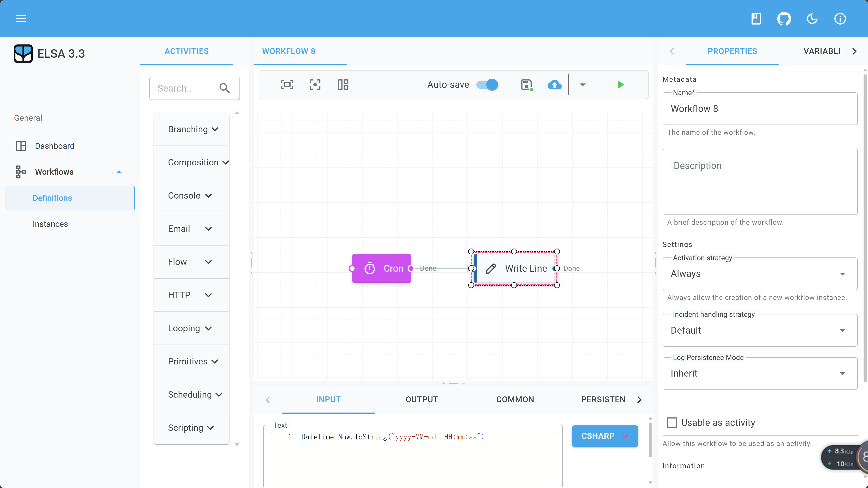Image resolution: width=868 pixels, height=488 pixels.
Task: Click the save workflow icon
Action: pyautogui.click(x=526, y=85)
